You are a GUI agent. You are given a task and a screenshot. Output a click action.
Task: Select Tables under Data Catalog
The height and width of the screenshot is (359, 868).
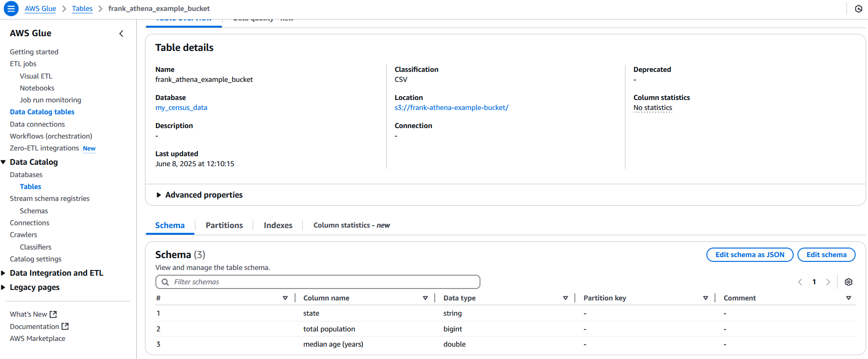click(31, 187)
